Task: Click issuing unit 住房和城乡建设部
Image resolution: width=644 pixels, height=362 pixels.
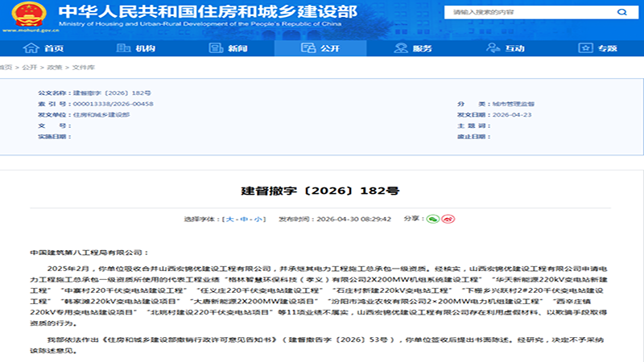Action: point(101,115)
